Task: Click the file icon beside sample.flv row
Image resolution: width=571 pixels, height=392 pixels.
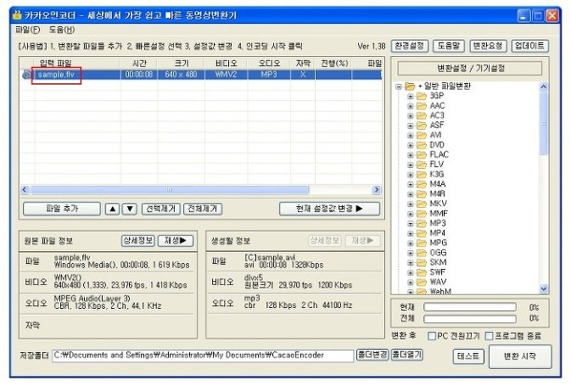Action: click(x=26, y=75)
